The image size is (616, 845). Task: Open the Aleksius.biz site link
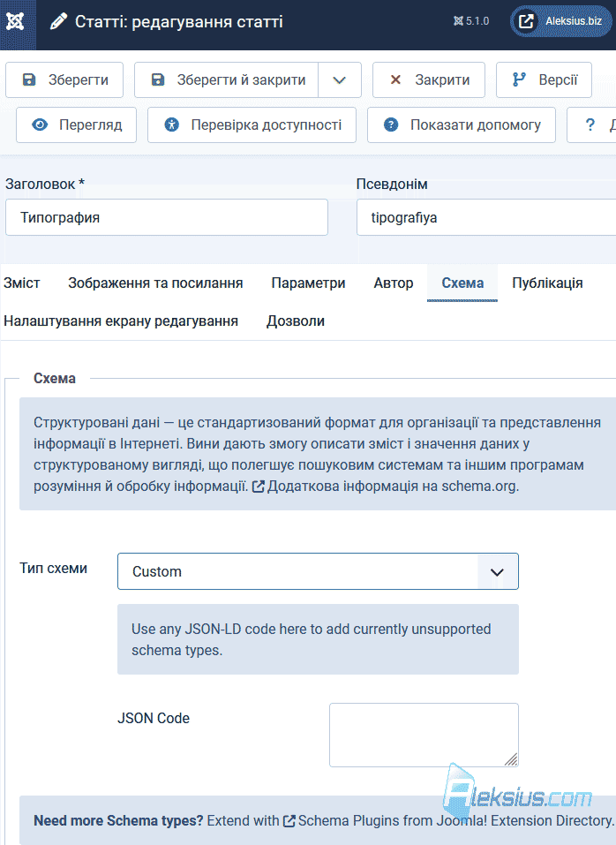coord(560,21)
